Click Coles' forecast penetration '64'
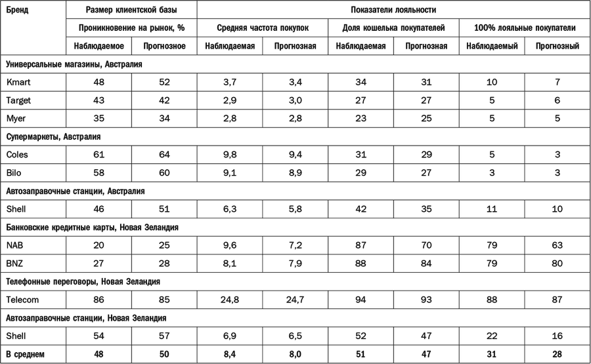Viewport: 591px width, 364px height. (x=164, y=155)
